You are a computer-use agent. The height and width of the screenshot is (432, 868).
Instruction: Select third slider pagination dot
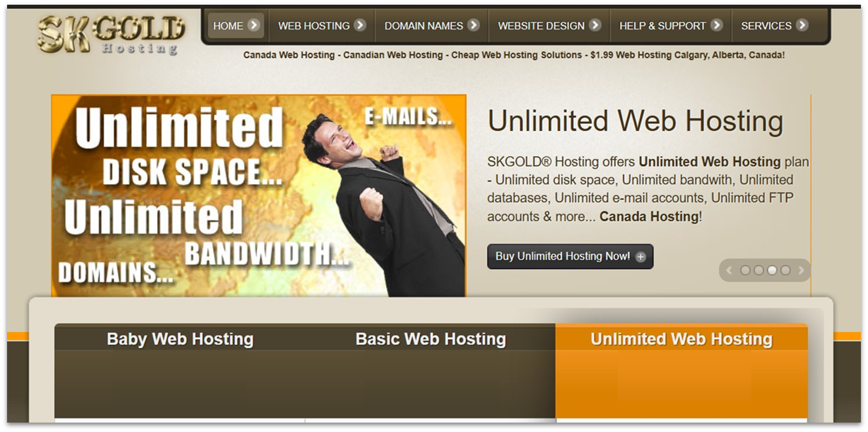click(772, 270)
